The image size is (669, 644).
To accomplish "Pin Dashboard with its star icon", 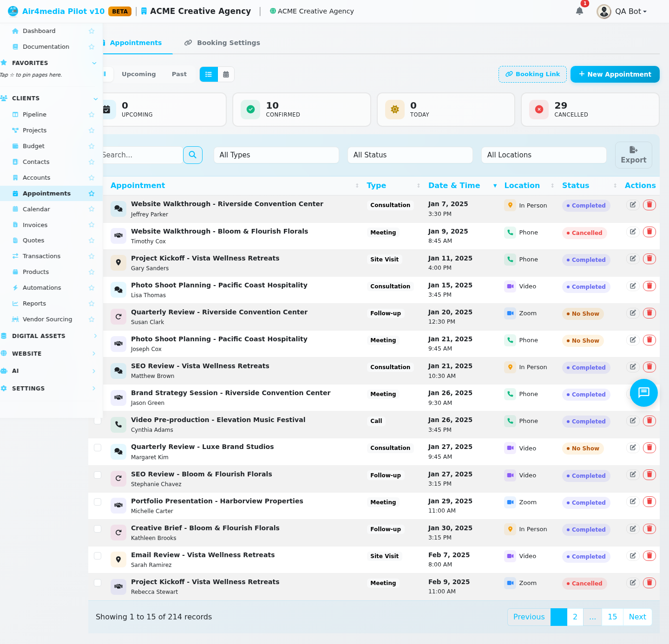I will point(92,31).
